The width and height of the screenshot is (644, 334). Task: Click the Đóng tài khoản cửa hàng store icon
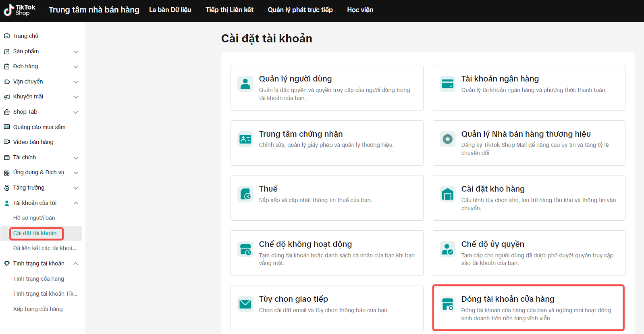point(448,304)
